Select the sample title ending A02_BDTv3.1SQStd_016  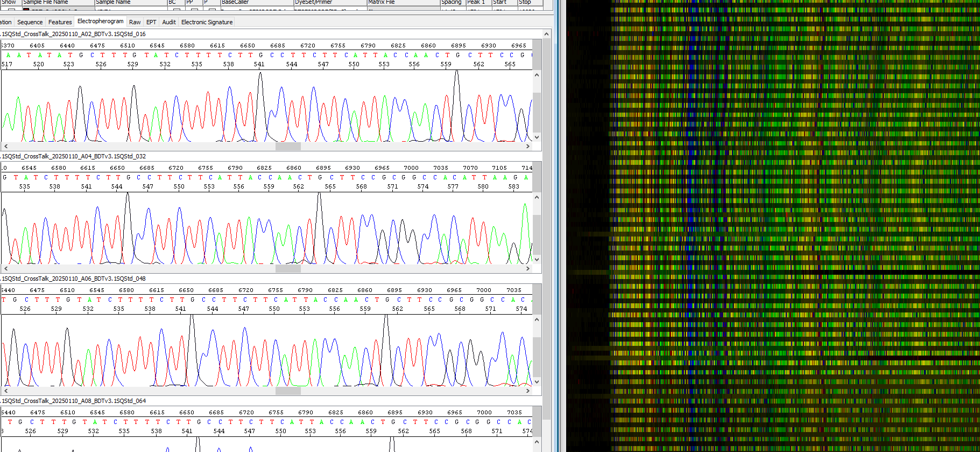pyautogui.click(x=74, y=34)
